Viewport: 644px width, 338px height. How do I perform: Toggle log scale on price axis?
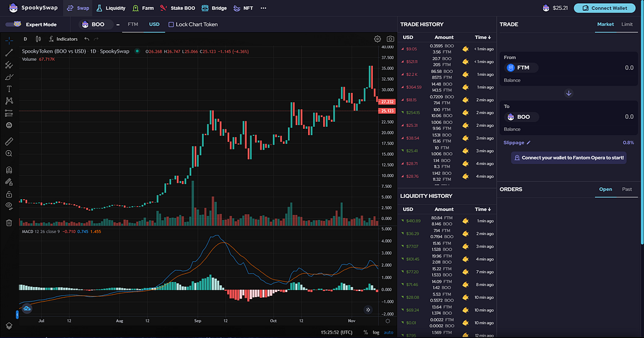click(x=376, y=332)
